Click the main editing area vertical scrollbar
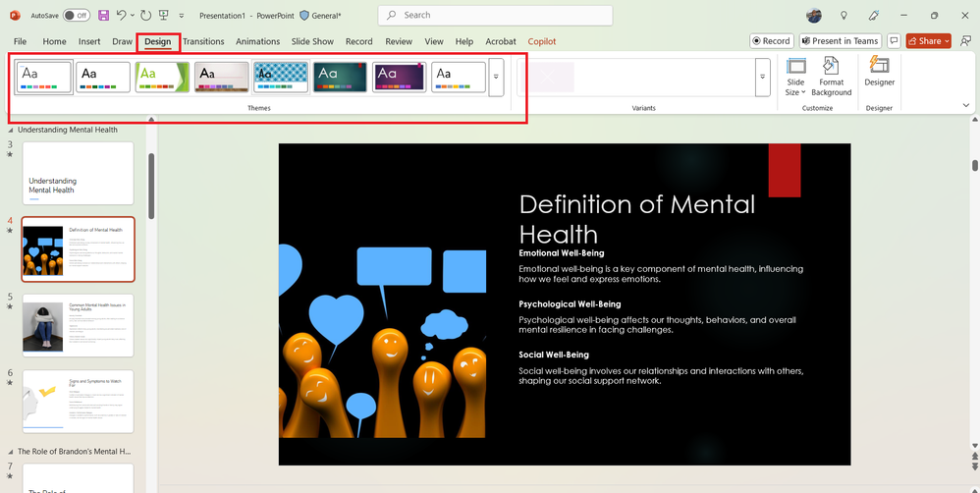 975,166
